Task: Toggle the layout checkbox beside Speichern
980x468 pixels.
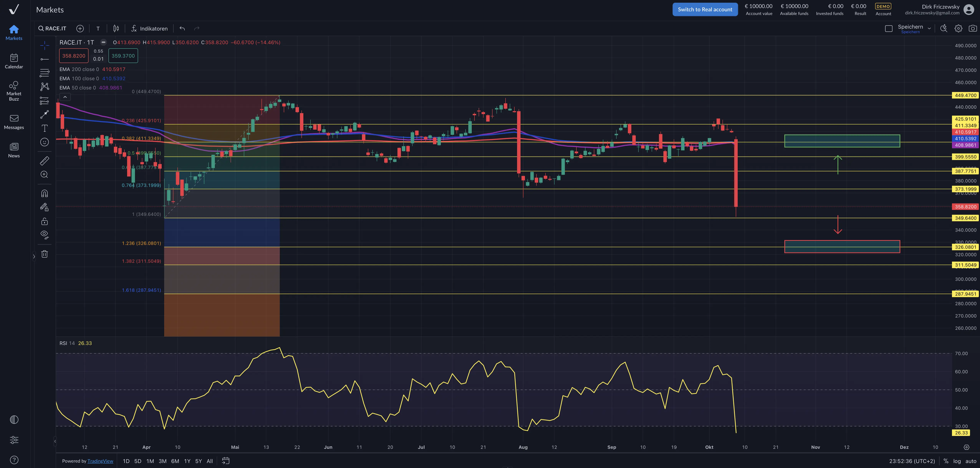Action: (889, 29)
